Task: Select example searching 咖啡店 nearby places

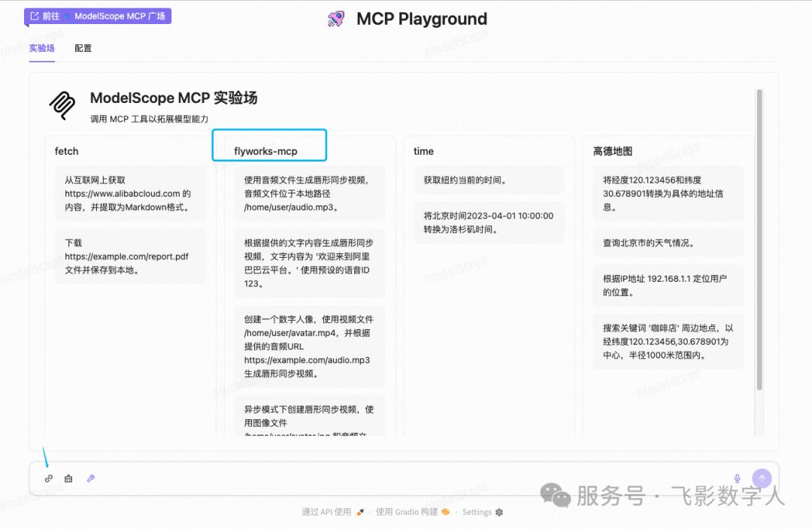Action: click(668, 342)
